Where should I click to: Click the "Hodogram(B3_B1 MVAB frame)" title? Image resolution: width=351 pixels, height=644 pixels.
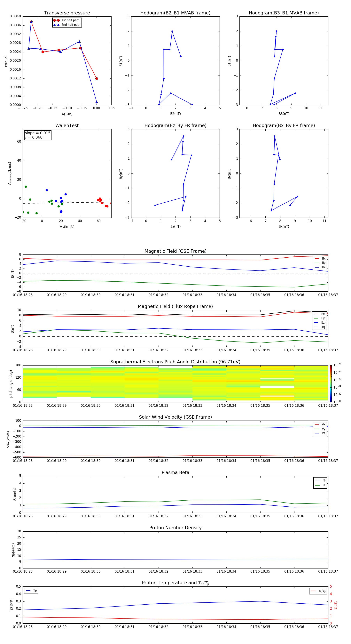284,13
